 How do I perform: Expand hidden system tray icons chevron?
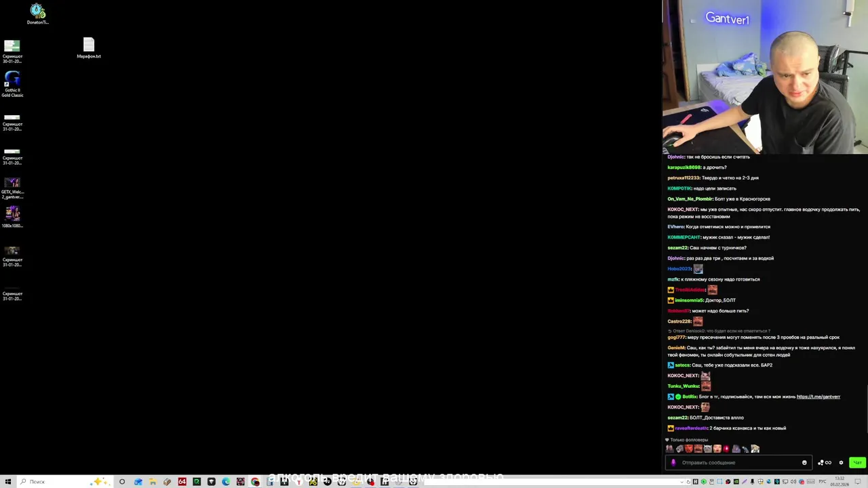(x=682, y=481)
